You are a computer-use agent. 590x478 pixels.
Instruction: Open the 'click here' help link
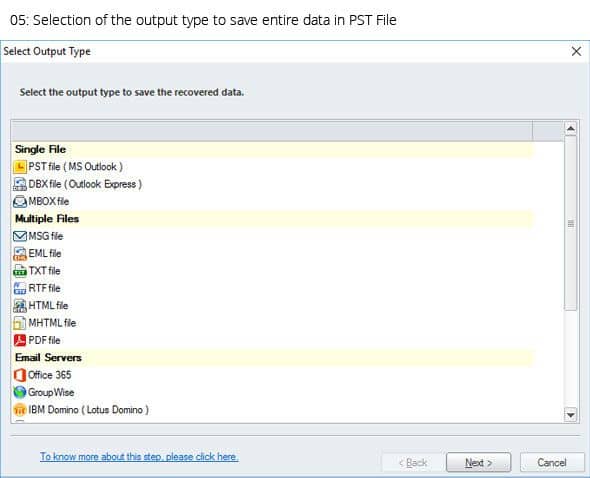pyautogui.click(x=139, y=457)
